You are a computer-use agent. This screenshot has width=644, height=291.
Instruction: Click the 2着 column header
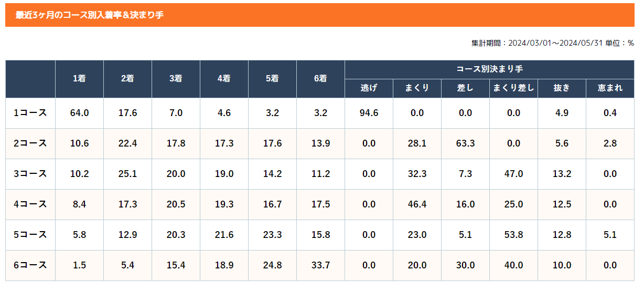tap(127, 79)
